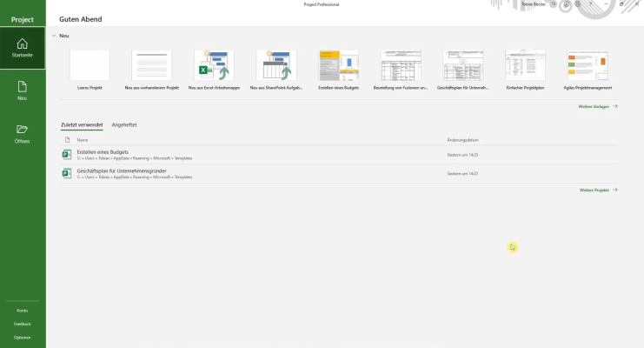Open Beurteilung von Fusionen template
The width and height of the screenshot is (644, 348).
pos(401,70)
